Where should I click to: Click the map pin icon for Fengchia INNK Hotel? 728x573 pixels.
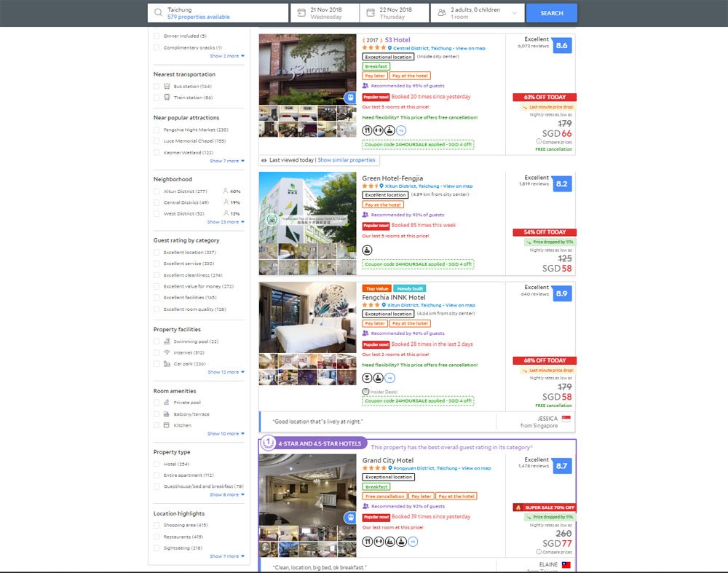pyautogui.click(x=384, y=305)
